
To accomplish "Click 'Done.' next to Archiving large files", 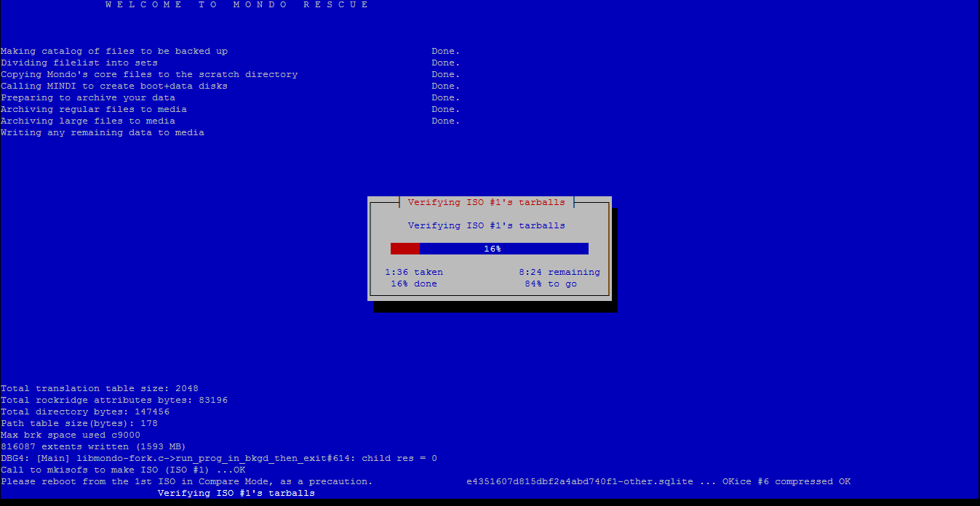I will [446, 121].
